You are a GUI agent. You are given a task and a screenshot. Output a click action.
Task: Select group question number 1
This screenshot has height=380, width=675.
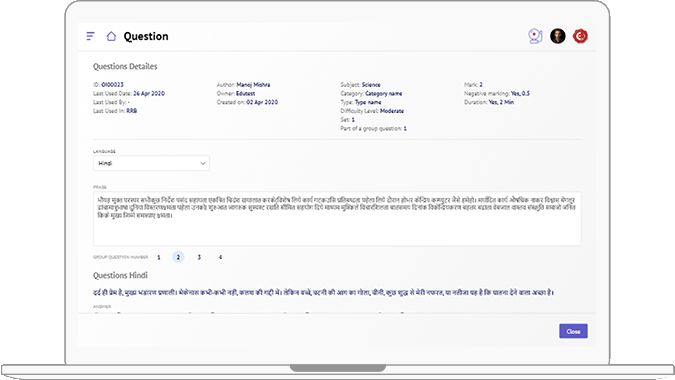[x=159, y=257]
